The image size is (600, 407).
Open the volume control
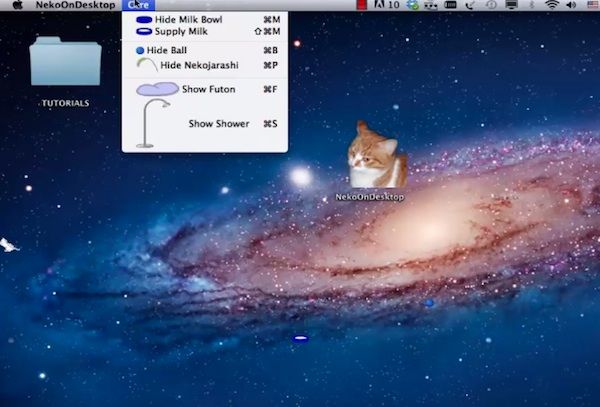[x=571, y=5]
